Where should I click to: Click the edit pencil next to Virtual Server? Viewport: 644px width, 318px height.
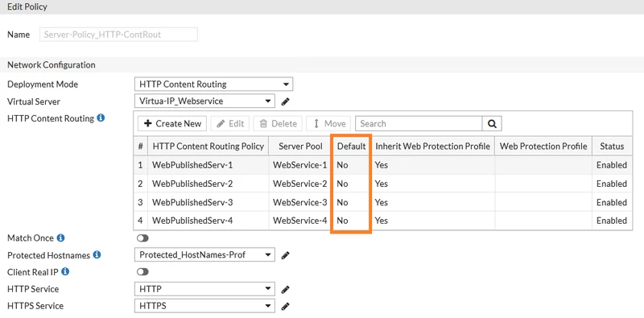click(286, 101)
